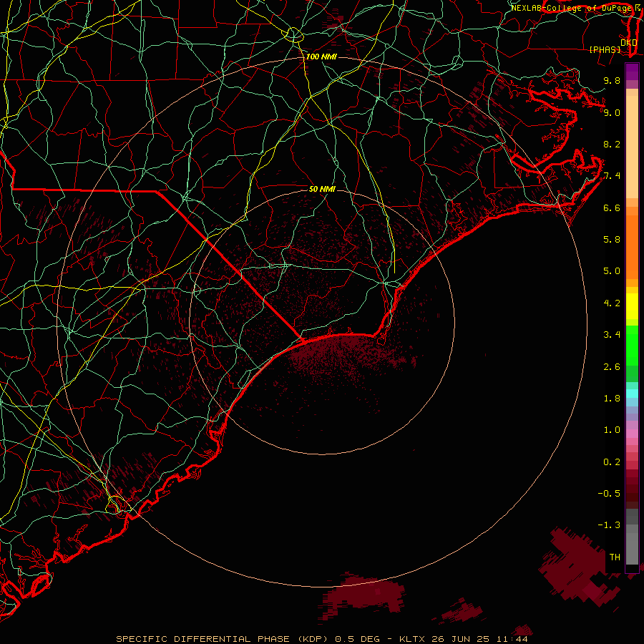Click the 50 NMI range ring label
644x644 pixels.
pos(322,189)
